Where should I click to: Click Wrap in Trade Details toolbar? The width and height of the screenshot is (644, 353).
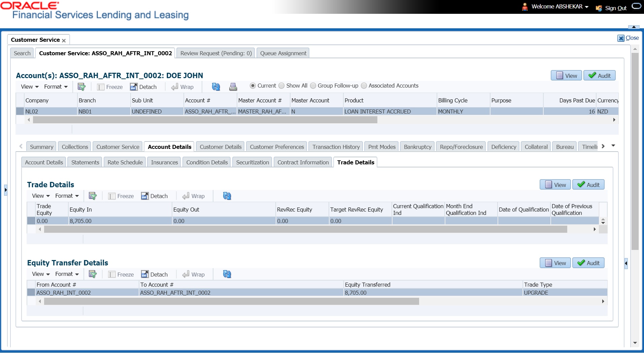pyautogui.click(x=194, y=196)
